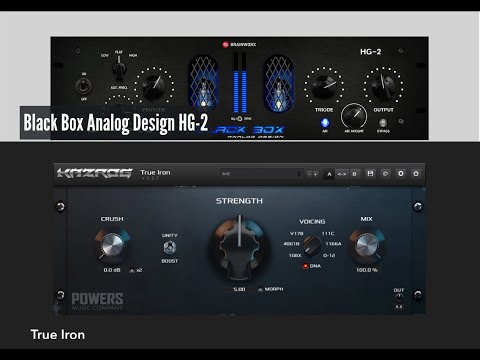Click the Output knob on HG-2
Screen dimensions: 480x360
click(383, 86)
